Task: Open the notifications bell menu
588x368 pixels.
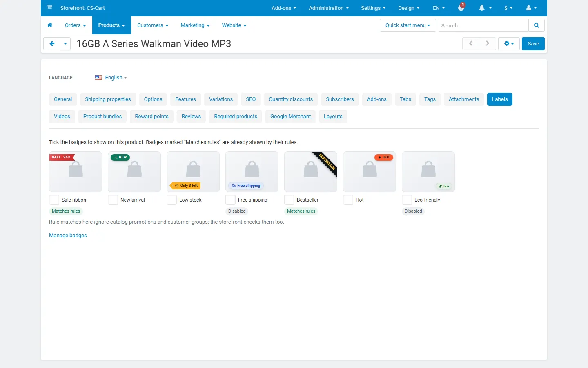Action: pos(485,8)
